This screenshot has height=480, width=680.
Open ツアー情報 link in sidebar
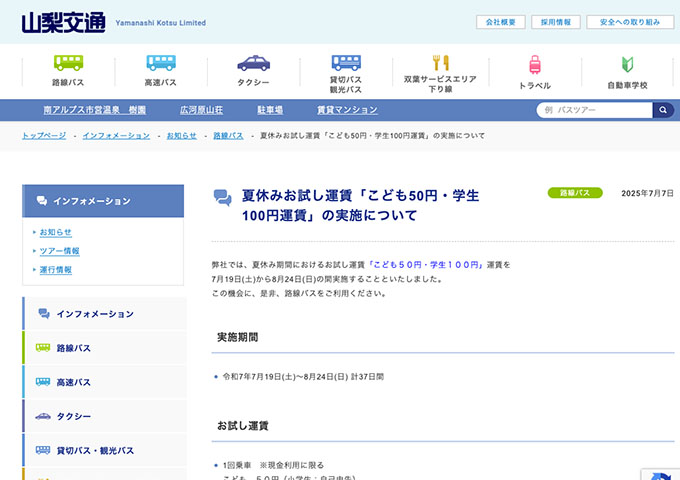59,251
